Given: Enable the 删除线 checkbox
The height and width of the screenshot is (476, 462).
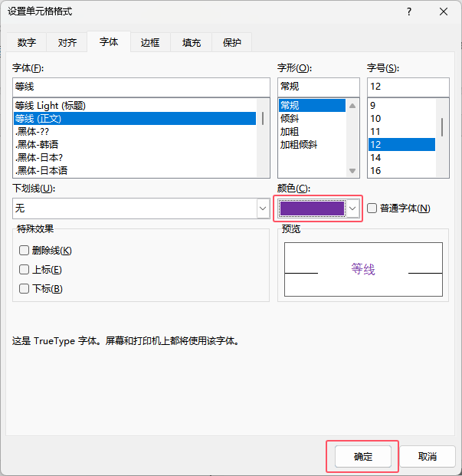Looking at the screenshot, I should tap(25, 250).
